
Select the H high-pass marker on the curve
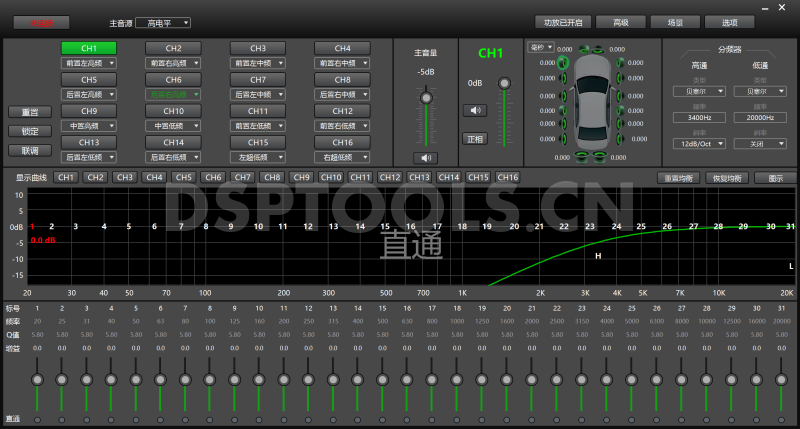tap(598, 256)
